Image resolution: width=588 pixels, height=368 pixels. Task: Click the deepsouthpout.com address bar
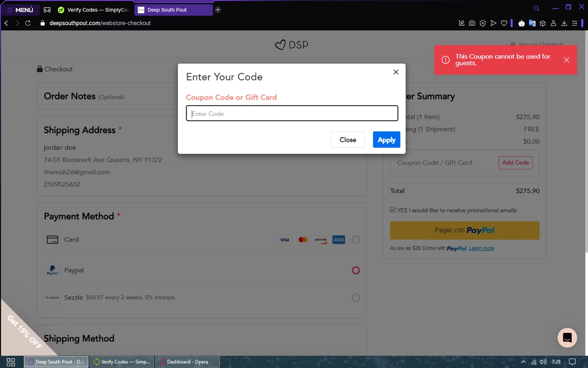(x=100, y=23)
